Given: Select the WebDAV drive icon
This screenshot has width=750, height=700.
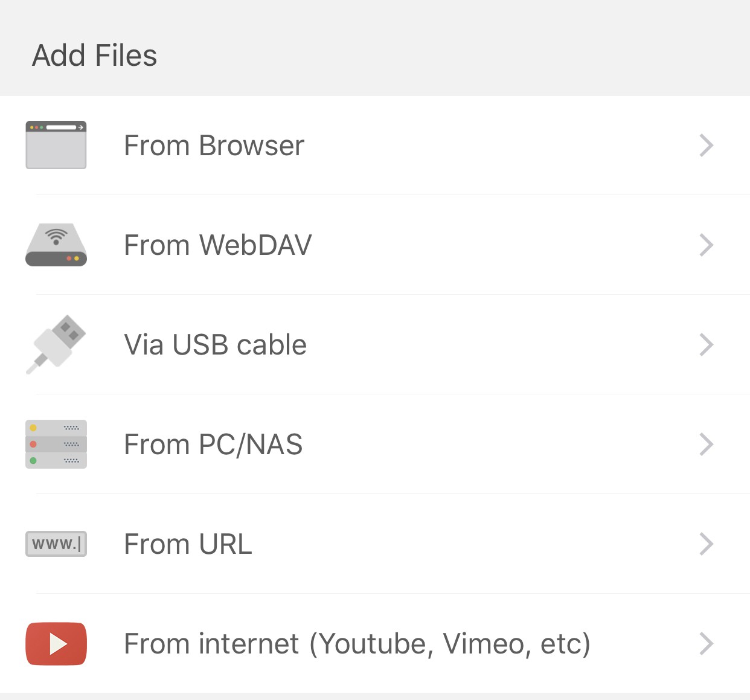Looking at the screenshot, I should click(56, 245).
